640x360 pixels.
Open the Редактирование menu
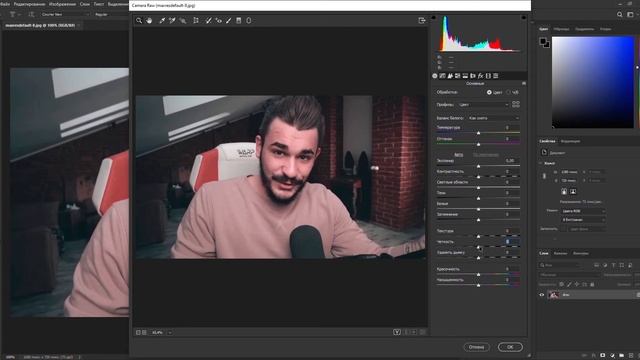coord(29,4)
